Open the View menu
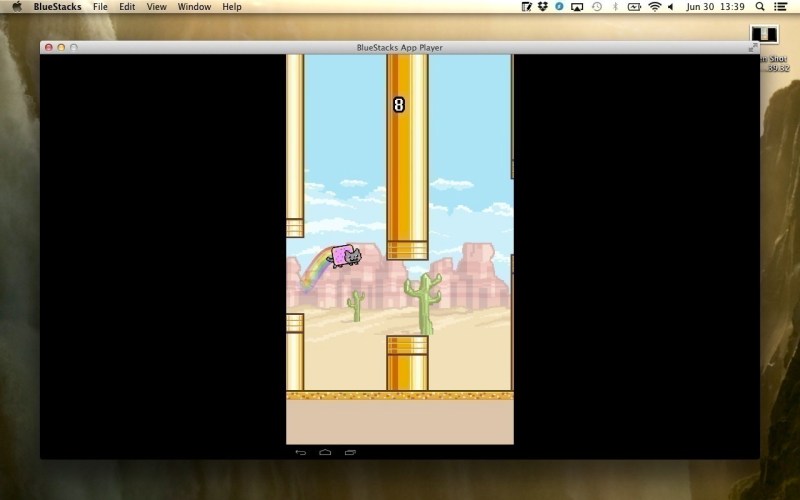Screen dimensions: 800x500 coord(156,7)
